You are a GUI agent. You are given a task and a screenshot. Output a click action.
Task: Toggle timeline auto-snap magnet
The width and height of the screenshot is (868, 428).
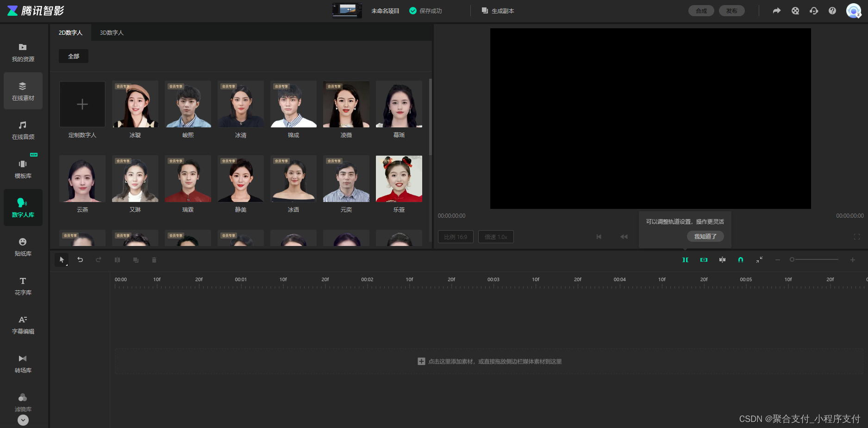coord(741,260)
